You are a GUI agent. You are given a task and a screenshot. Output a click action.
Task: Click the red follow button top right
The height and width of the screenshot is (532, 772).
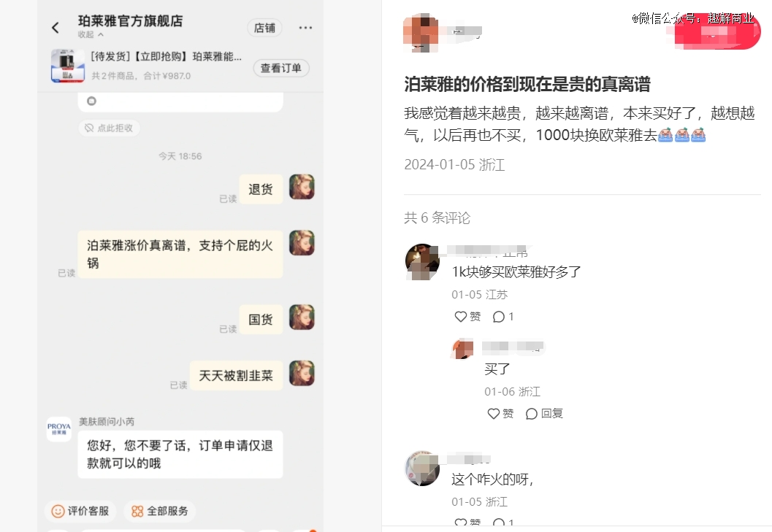tap(717, 33)
